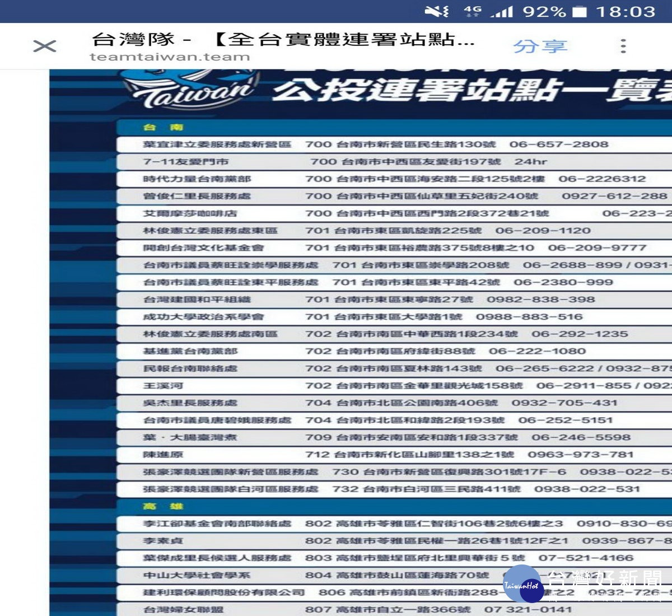Tap the 中山大學社會學系 row
This screenshot has width=672, height=616.
pyautogui.click(x=197, y=575)
